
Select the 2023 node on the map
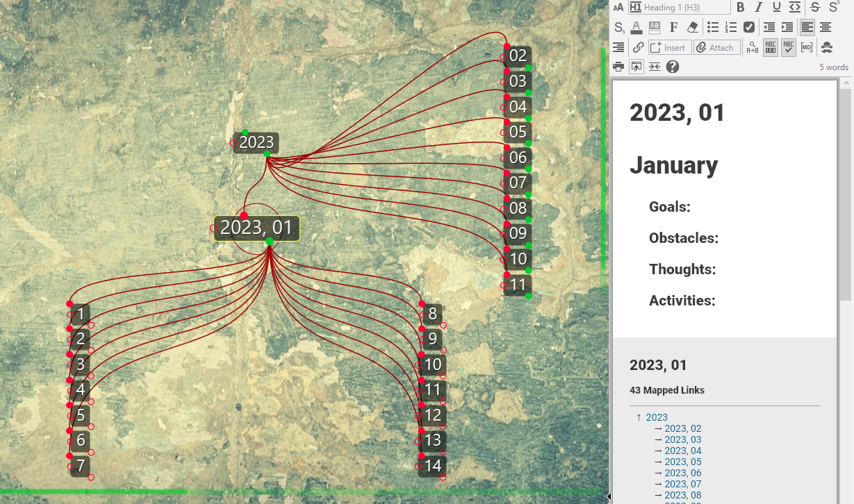point(256,143)
